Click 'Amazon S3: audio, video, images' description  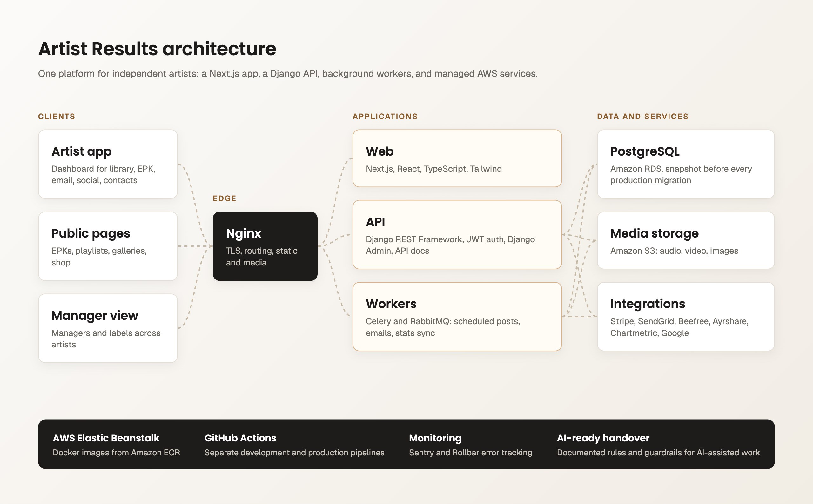click(674, 251)
